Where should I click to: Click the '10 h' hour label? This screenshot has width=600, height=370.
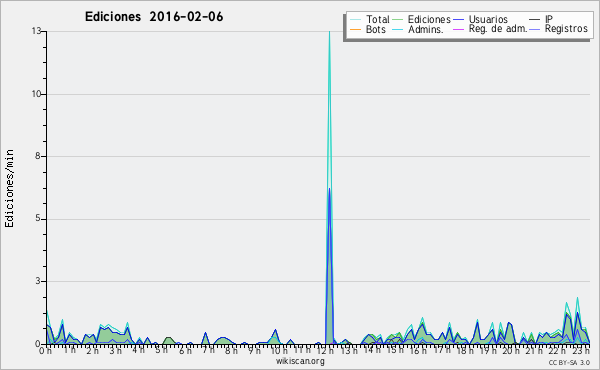point(279,350)
